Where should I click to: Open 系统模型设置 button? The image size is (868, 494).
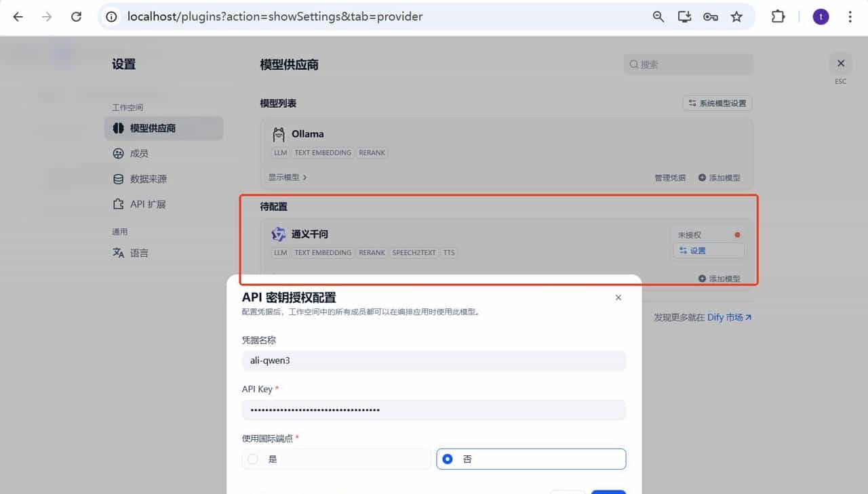click(x=717, y=103)
